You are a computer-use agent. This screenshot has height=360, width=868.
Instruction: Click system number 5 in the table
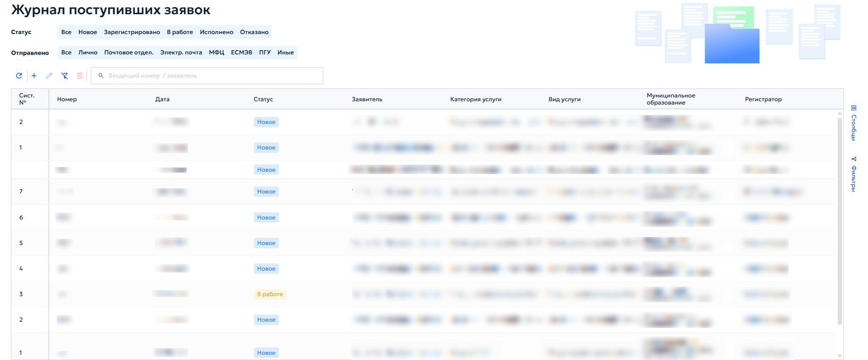21,243
